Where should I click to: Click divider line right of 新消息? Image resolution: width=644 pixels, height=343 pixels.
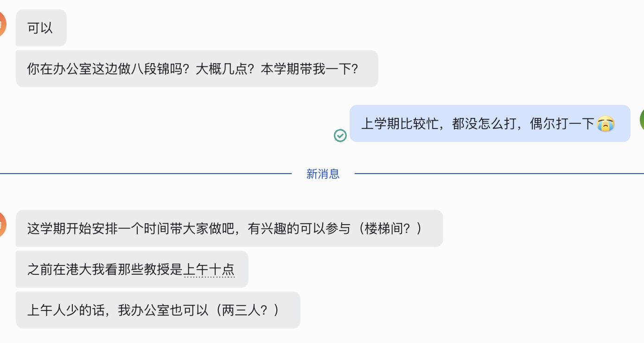[499, 174]
